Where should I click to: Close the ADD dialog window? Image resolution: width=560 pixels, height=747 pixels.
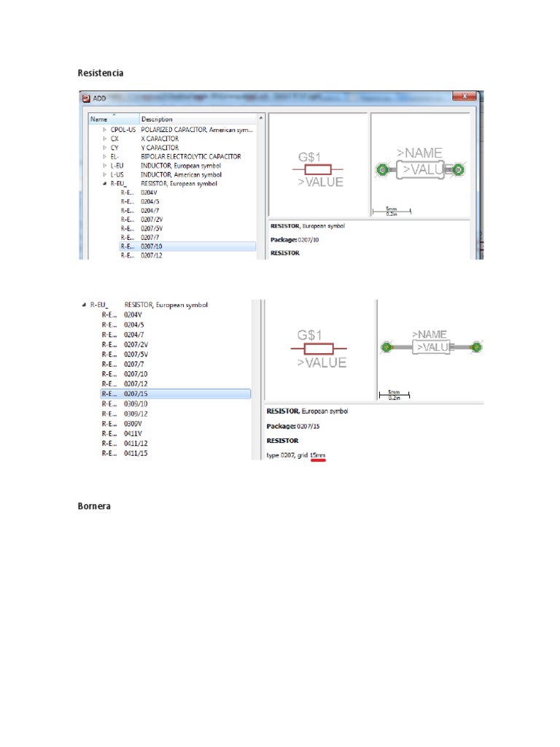464,96
